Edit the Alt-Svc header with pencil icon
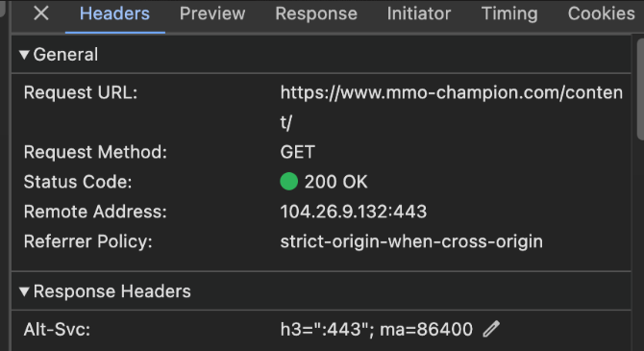 [491, 329]
